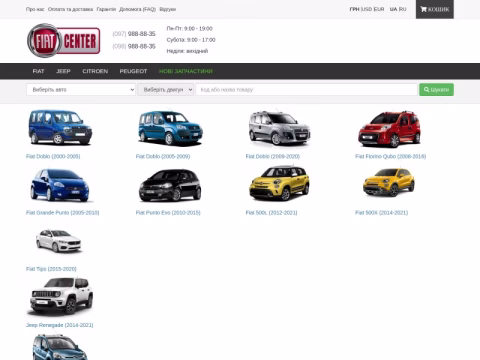Open the 'Гарантія' link

106,9
